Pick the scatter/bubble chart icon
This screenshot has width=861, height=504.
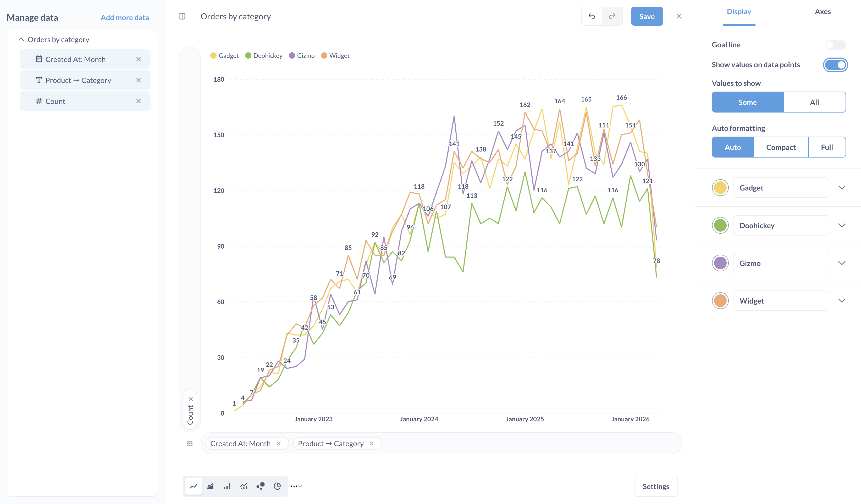pos(260,486)
